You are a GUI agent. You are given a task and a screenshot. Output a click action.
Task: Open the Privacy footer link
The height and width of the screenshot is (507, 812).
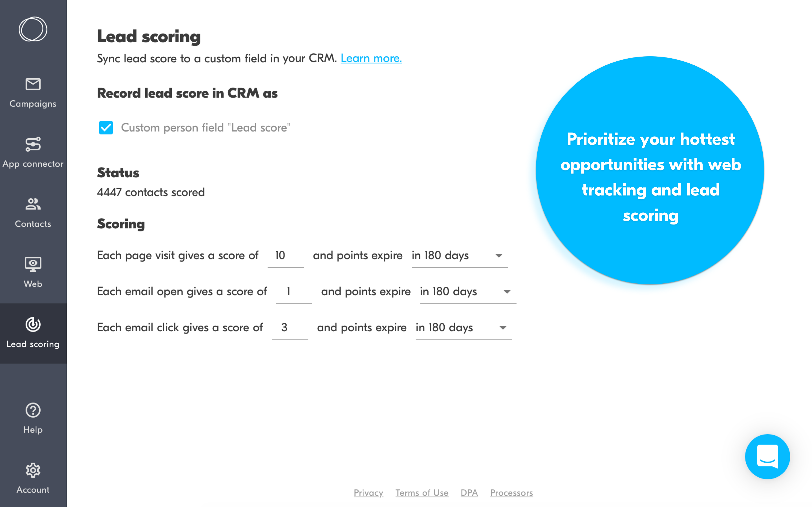[x=369, y=493]
